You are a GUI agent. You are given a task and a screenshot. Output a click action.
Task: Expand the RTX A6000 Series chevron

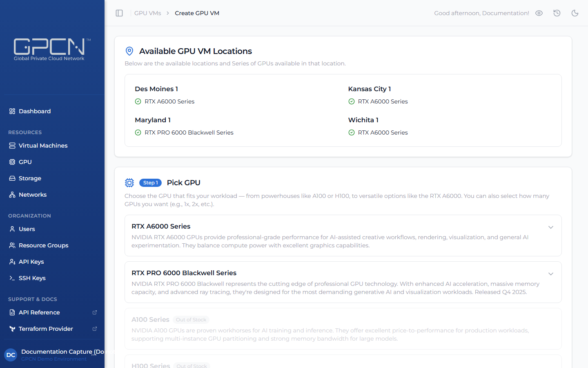pyautogui.click(x=551, y=227)
